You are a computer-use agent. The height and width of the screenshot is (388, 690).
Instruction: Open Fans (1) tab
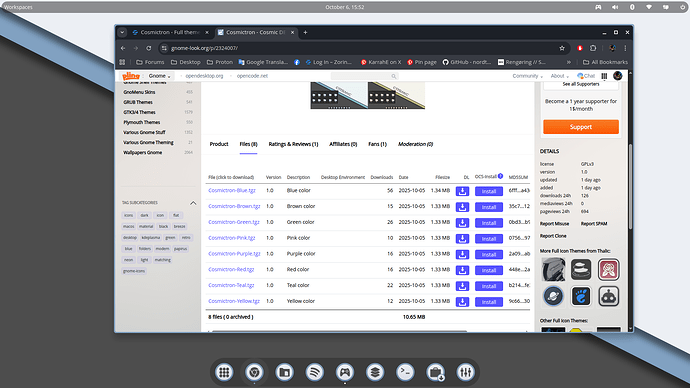coord(377,144)
